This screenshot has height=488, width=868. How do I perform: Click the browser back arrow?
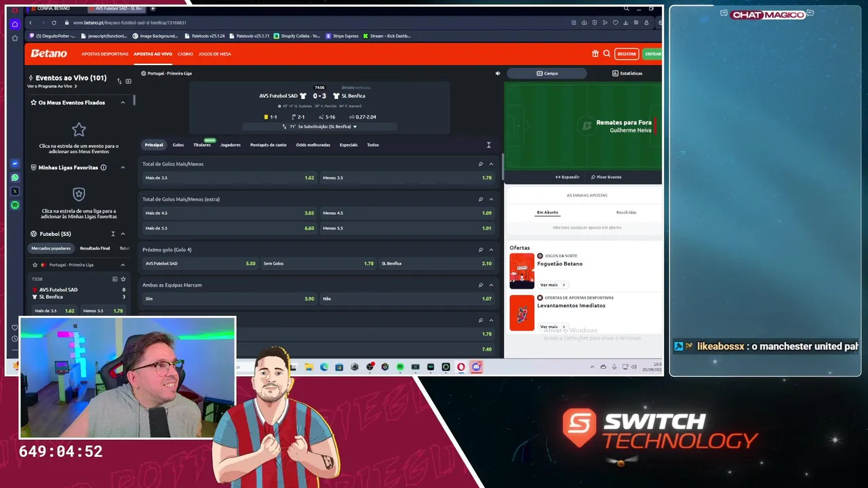31,22
